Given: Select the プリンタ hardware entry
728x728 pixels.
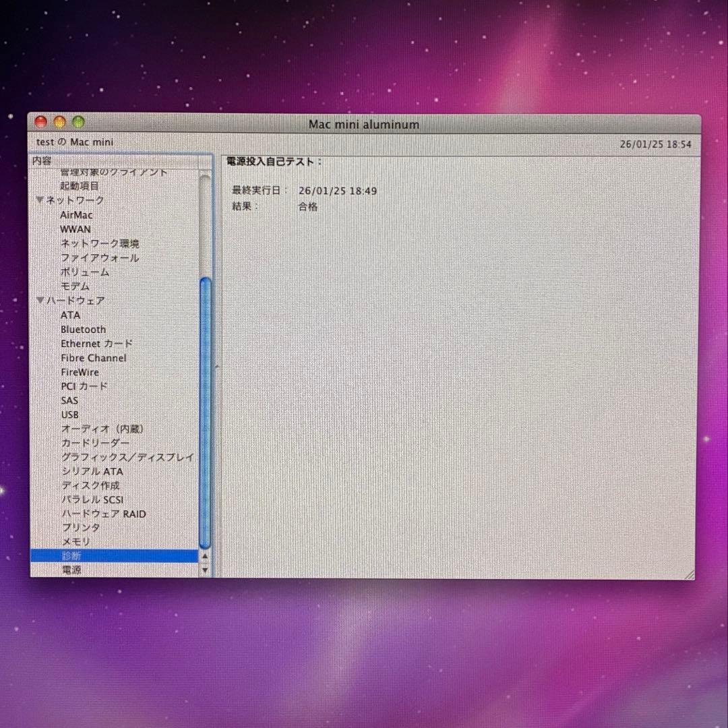Looking at the screenshot, I should 76,528.
